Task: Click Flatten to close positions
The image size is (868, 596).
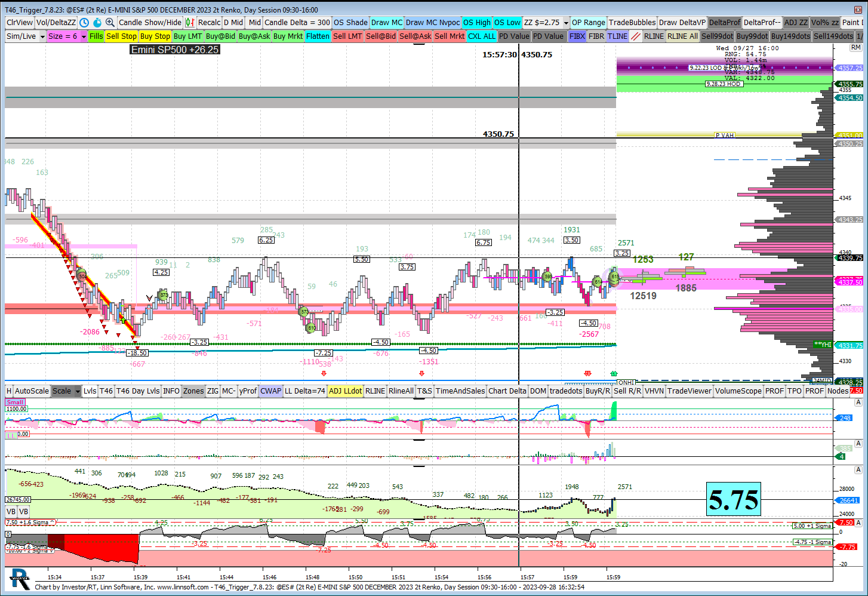Action: [318, 36]
